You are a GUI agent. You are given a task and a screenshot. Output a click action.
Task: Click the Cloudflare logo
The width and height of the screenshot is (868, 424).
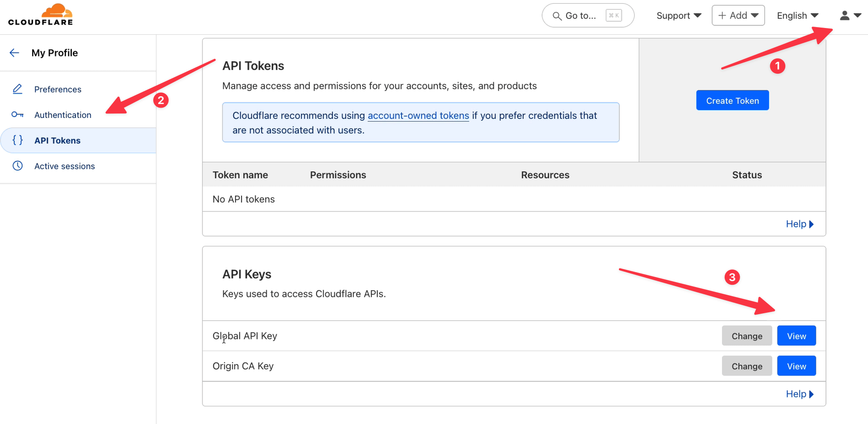(41, 15)
